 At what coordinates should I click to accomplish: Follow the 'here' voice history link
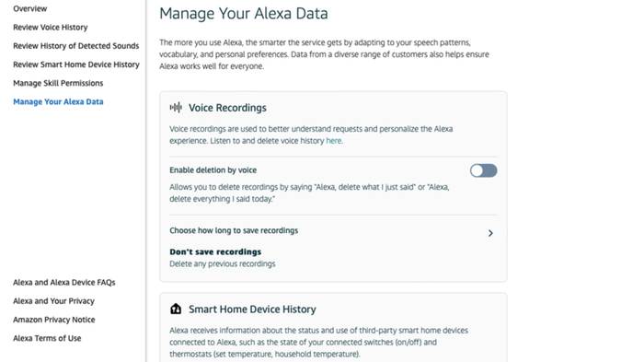pos(333,141)
